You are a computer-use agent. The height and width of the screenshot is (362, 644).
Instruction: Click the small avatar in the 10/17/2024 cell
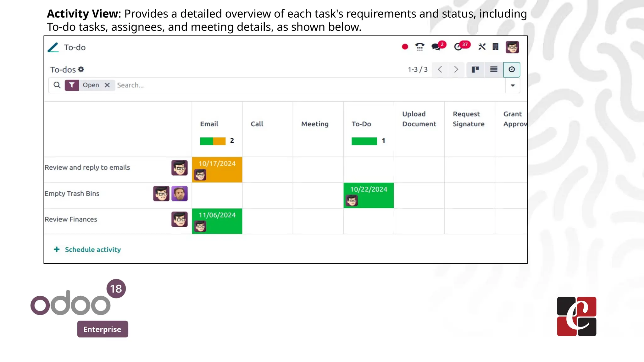(x=200, y=175)
